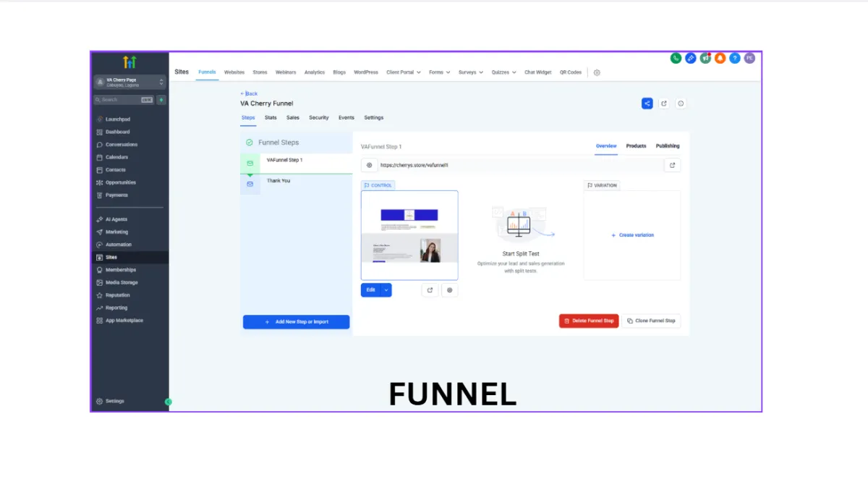Click Add New Step or Import
This screenshot has width=868, height=482.
coord(297,322)
